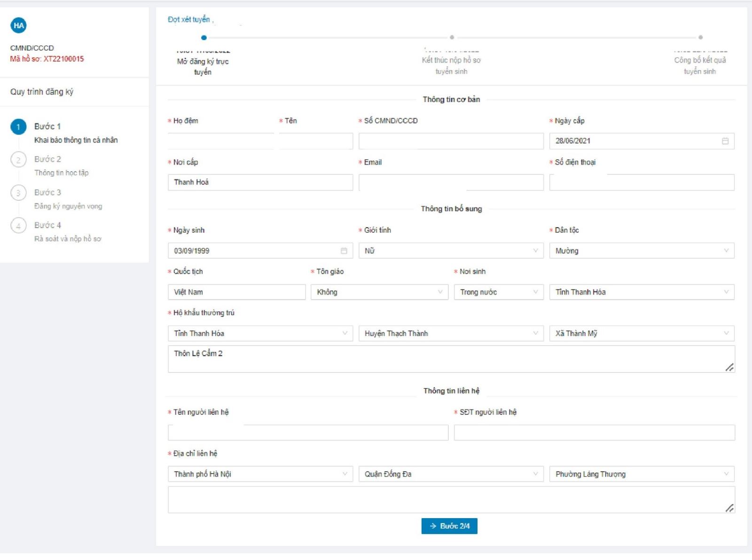Click the Đợt xét tuyển link

[x=189, y=20]
